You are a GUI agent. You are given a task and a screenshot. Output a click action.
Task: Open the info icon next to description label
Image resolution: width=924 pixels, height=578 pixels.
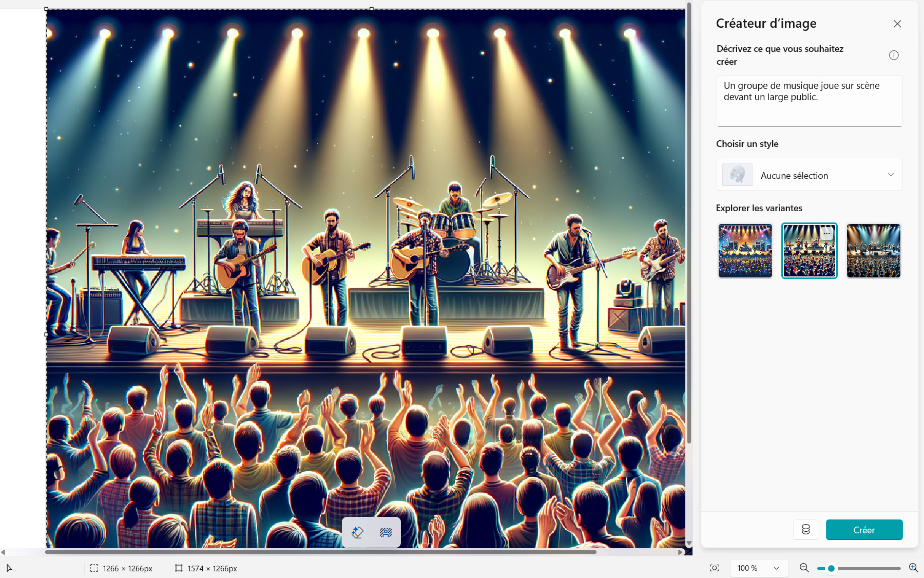click(x=894, y=55)
